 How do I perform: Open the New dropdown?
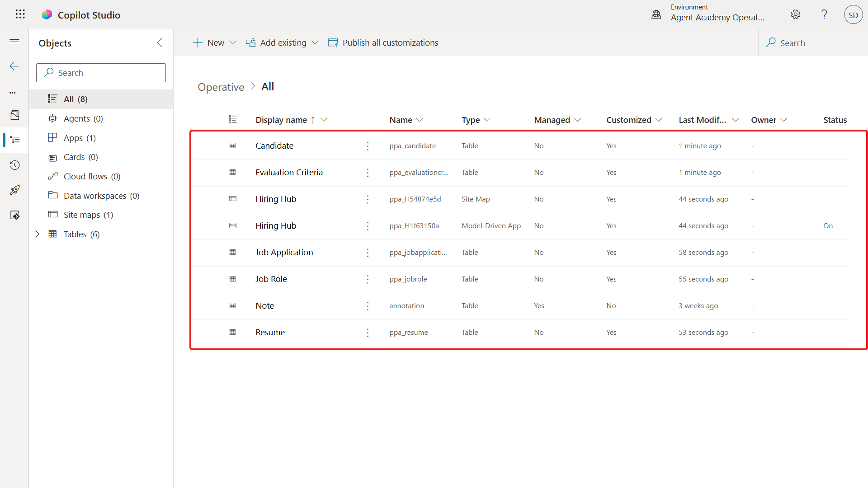click(215, 42)
